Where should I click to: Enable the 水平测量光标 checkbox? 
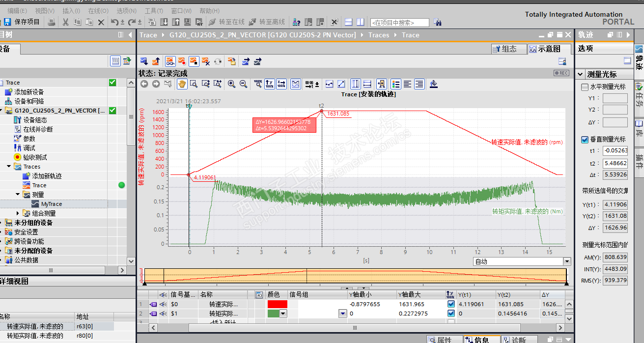[x=585, y=87]
